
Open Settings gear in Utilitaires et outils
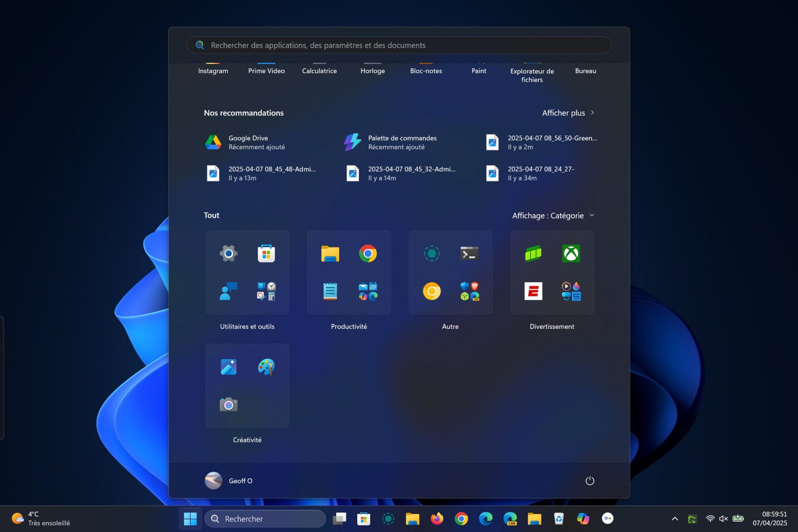pos(228,253)
